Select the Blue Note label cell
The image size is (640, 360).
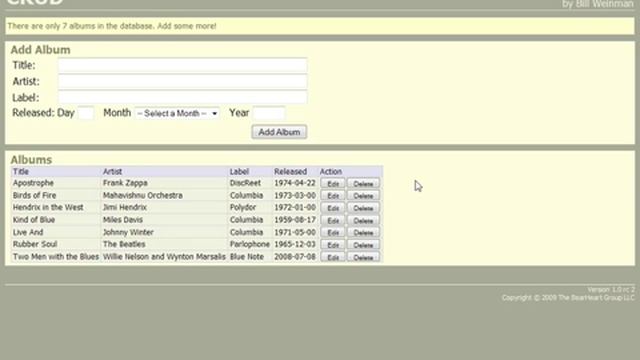tap(247, 257)
